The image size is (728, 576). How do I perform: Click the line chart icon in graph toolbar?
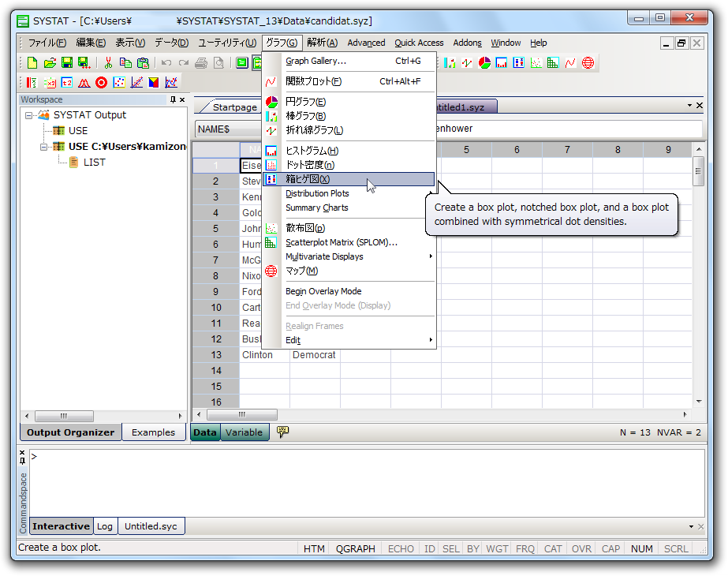[467, 62]
